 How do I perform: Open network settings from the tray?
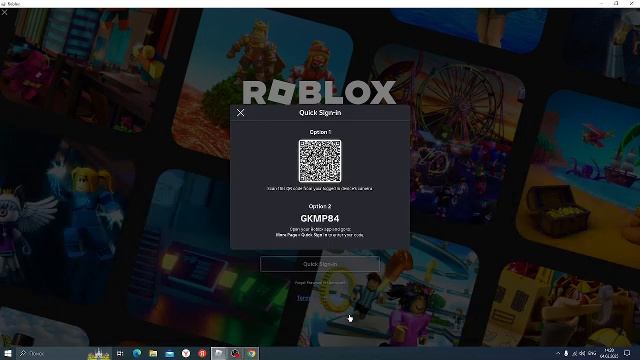pyautogui.click(x=574, y=353)
